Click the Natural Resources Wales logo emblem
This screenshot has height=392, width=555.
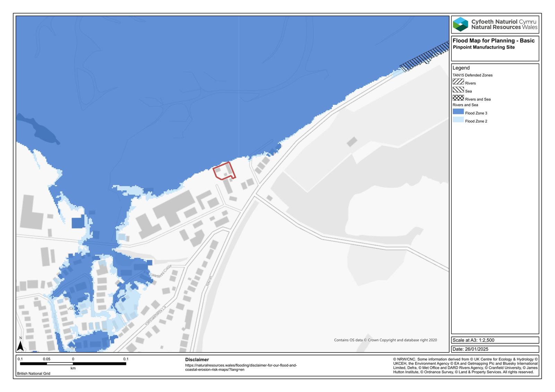(460, 25)
